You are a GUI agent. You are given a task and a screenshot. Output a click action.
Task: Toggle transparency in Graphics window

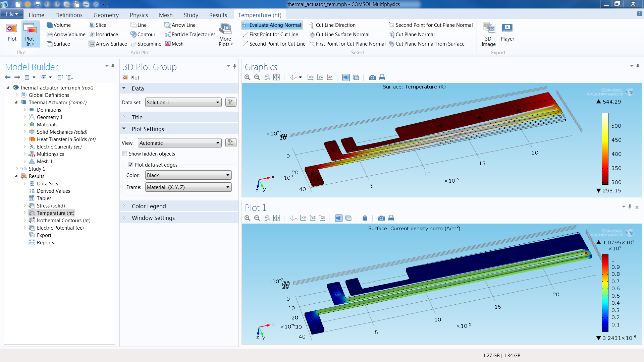[356, 77]
